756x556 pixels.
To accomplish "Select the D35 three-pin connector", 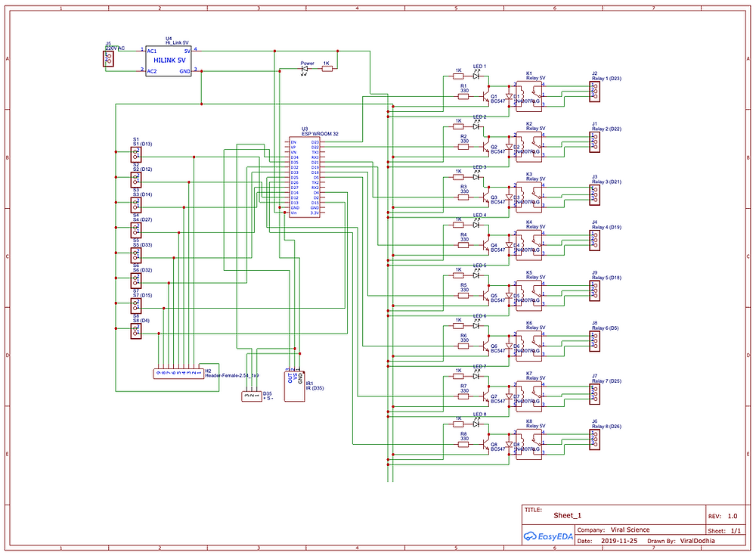I will point(251,396).
